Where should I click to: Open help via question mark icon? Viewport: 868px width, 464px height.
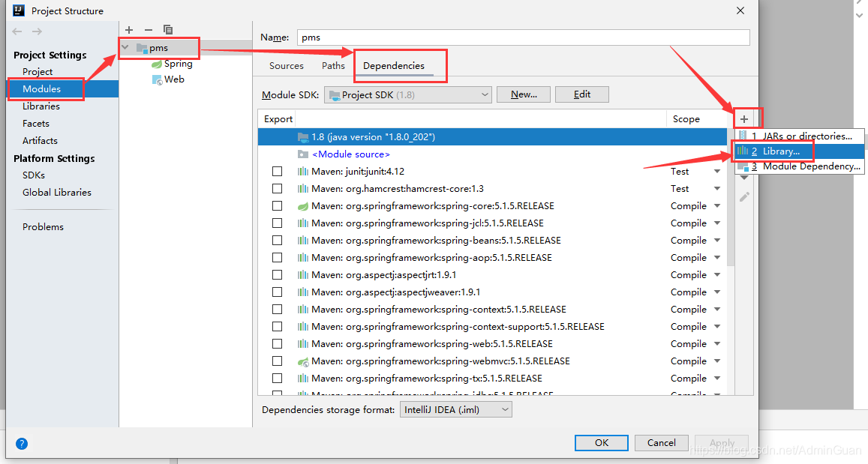tap(22, 444)
